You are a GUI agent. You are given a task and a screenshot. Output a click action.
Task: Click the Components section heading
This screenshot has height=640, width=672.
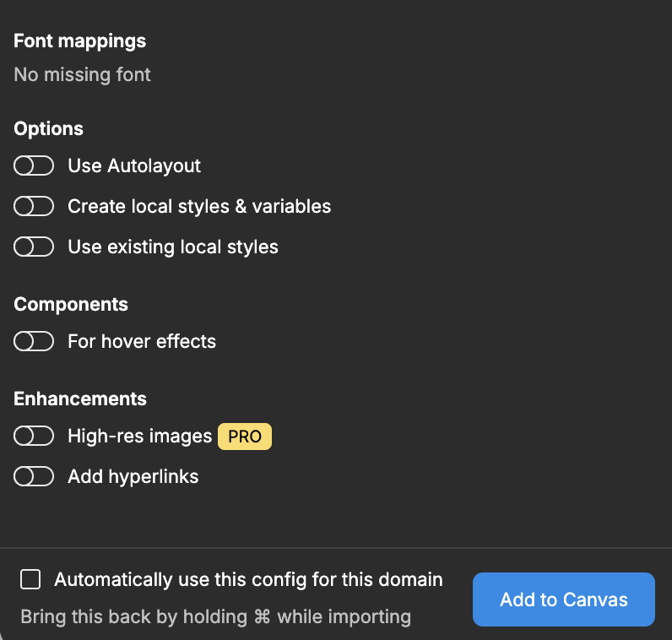pyautogui.click(x=71, y=304)
